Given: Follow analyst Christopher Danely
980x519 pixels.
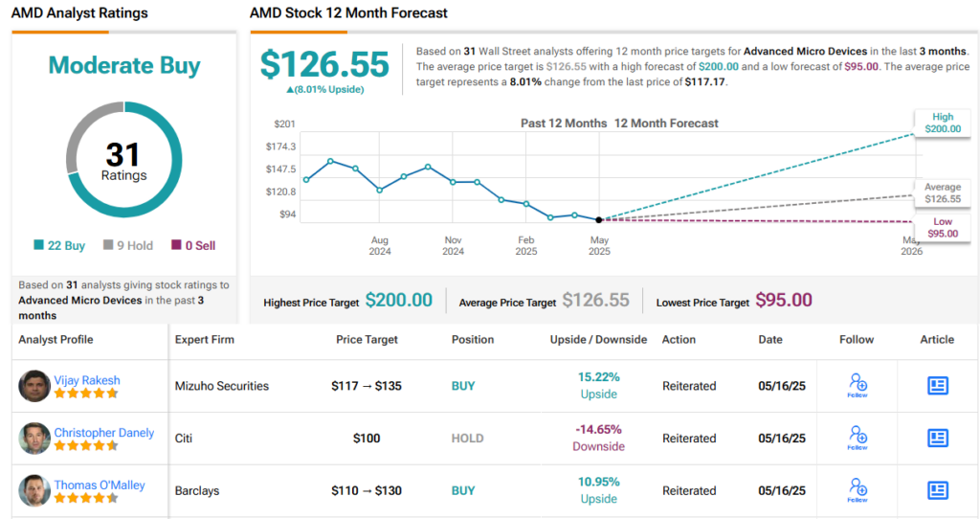Looking at the screenshot, I should point(857,438).
